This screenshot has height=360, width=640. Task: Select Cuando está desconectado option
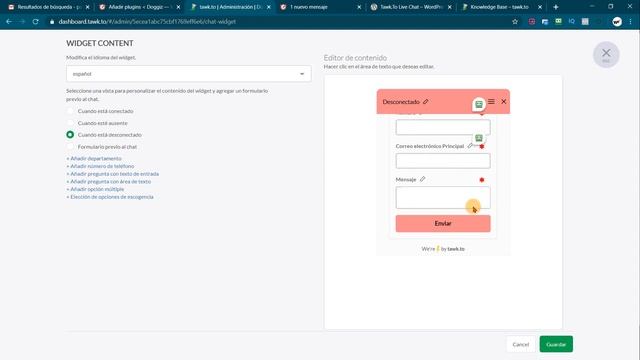tap(70, 135)
